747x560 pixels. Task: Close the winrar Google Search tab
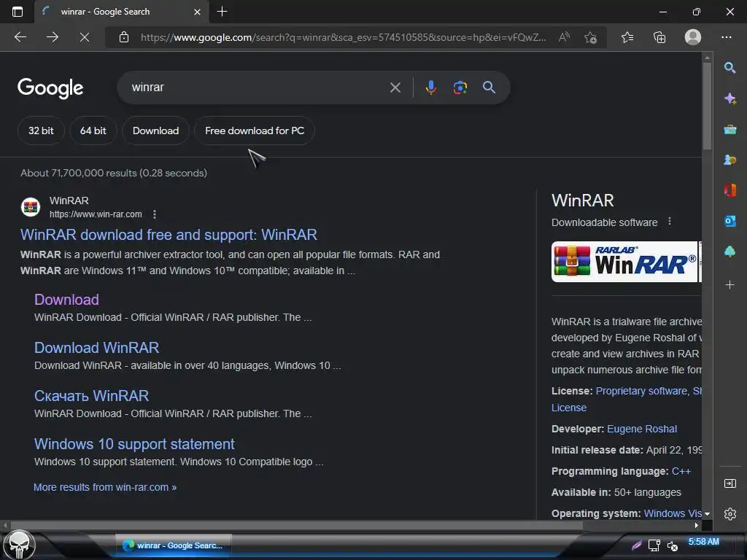[x=197, y=12]
